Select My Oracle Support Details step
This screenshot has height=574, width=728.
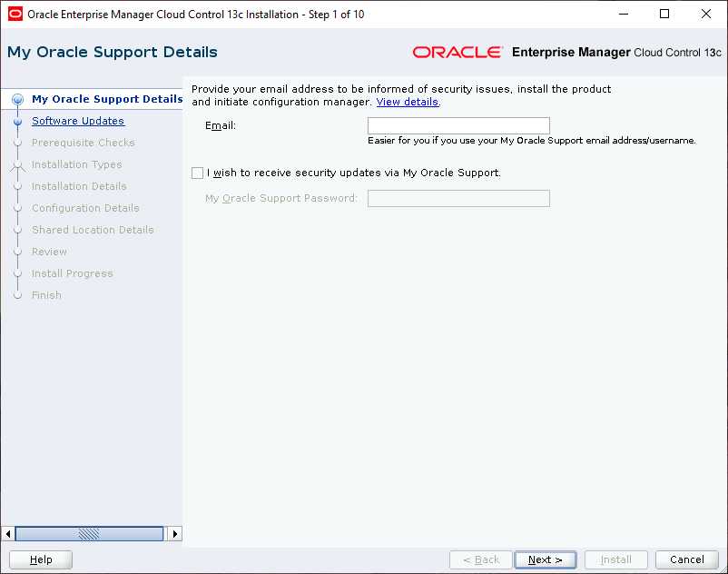point(107,99)
